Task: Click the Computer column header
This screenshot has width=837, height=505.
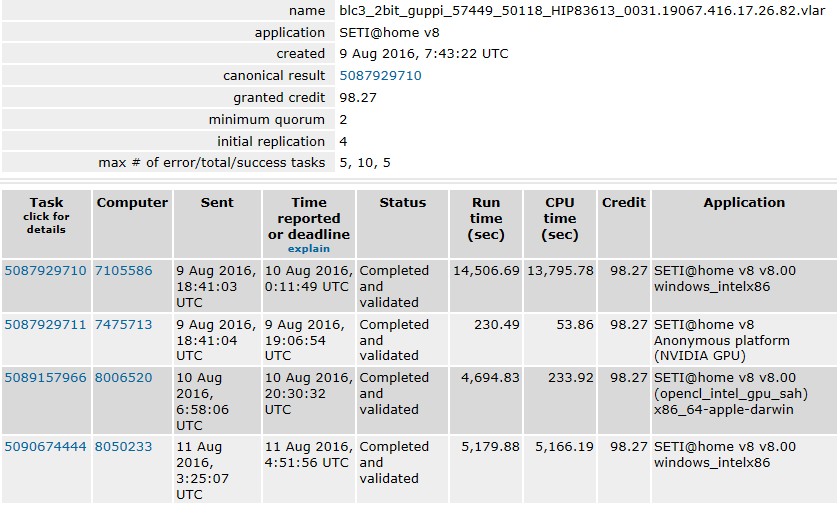Action: pos(132,203)
